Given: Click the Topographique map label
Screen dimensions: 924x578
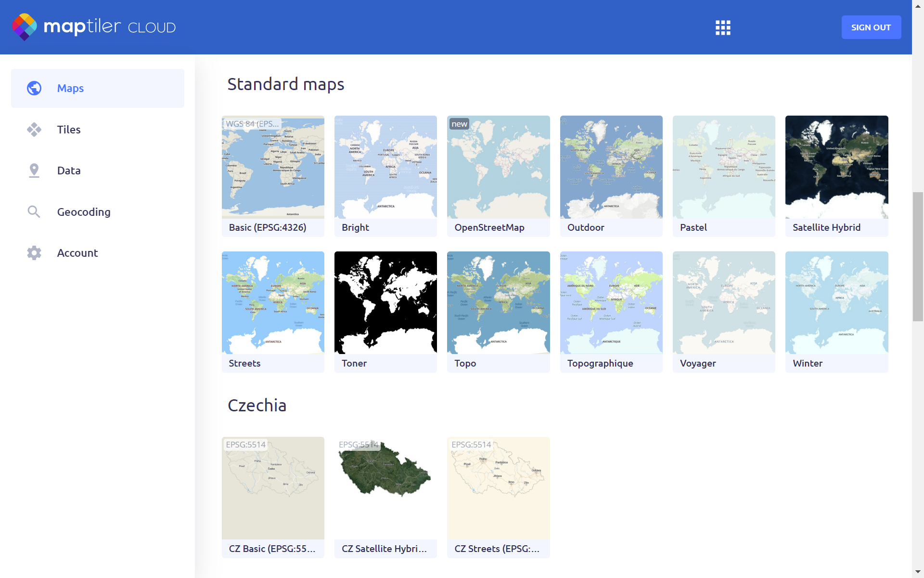Looking at the screenshot, I should click(600, 363).
